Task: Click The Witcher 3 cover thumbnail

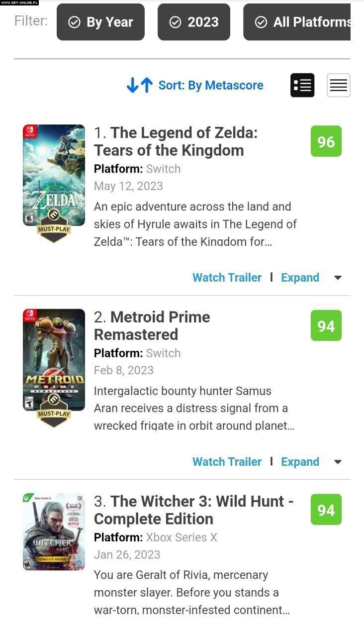Action: (54, 531)
